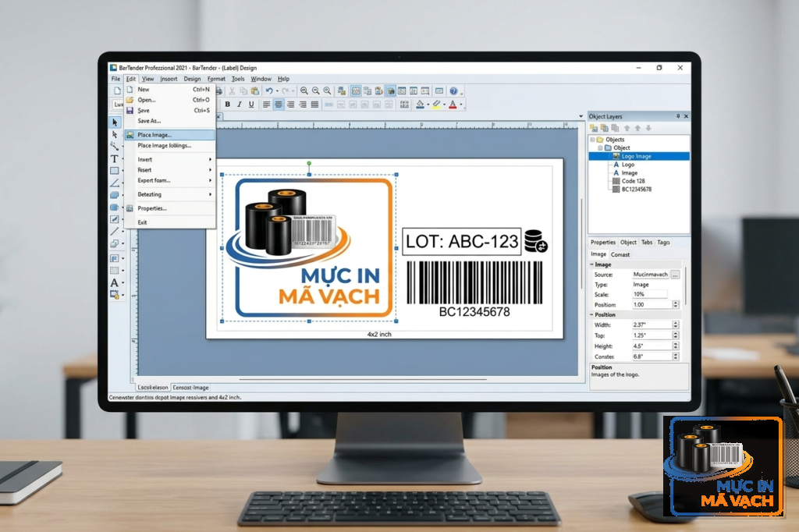799x532 pixels.
Task: Toggle Italic formatting
Action: [x=239, y=105]
